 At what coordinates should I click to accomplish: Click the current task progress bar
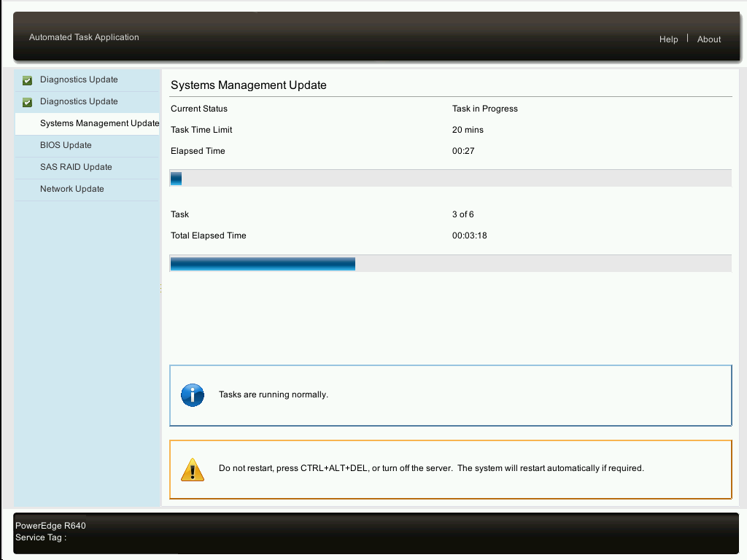[x=450, y=177]
